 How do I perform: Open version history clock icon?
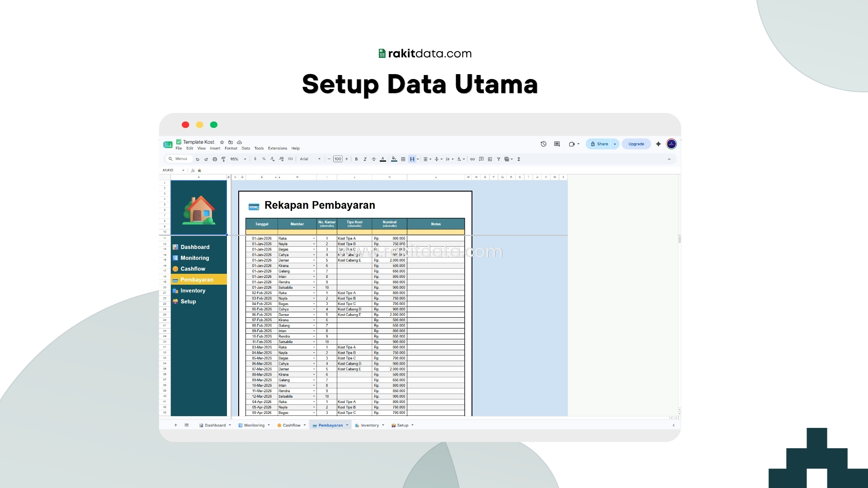pos(543,144)
